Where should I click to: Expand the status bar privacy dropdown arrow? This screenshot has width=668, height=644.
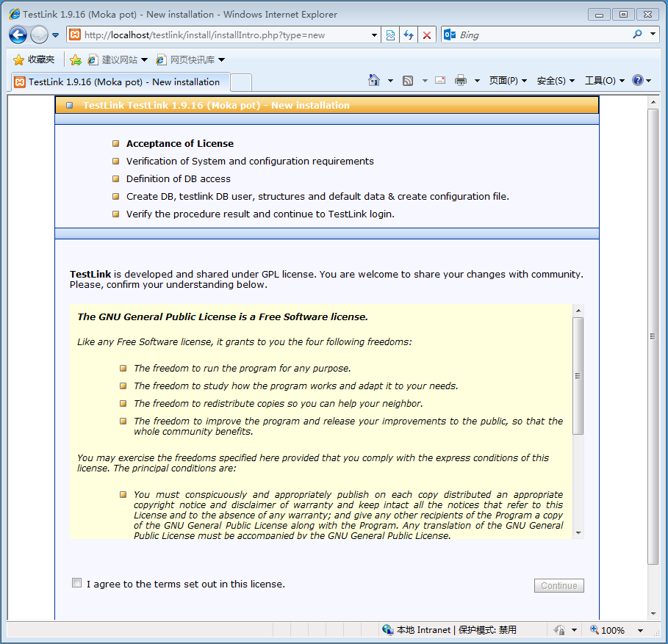[x=574, y=630]
